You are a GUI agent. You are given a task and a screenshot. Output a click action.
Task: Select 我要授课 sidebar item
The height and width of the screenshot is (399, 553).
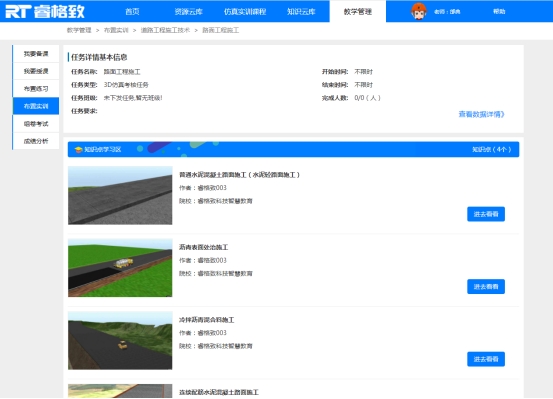pos(36,71)
